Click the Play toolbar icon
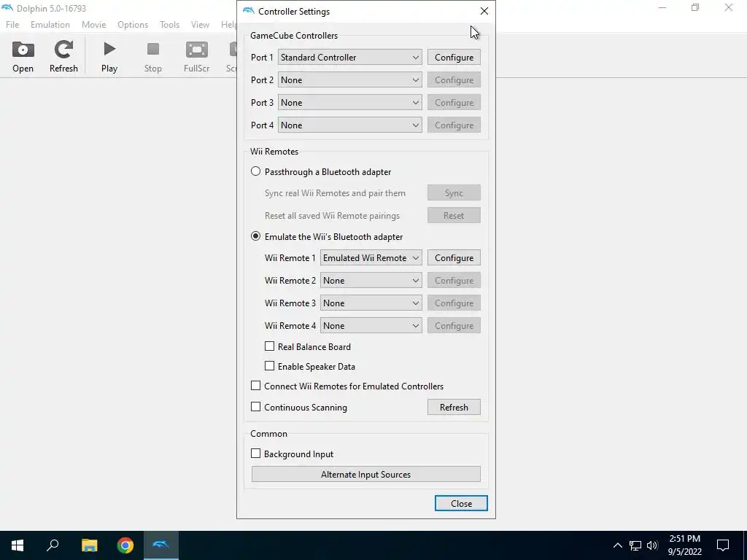747x560 pixels. pos(109,57)
